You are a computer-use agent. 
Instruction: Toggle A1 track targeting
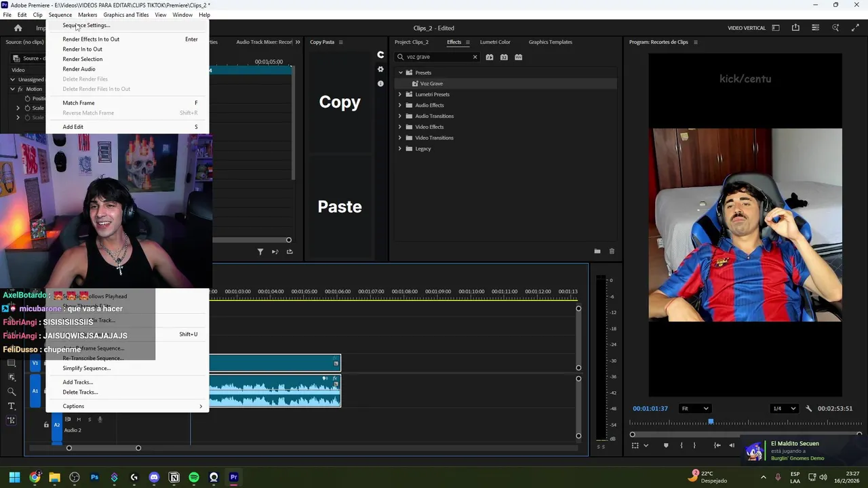(x=35, y=392)
